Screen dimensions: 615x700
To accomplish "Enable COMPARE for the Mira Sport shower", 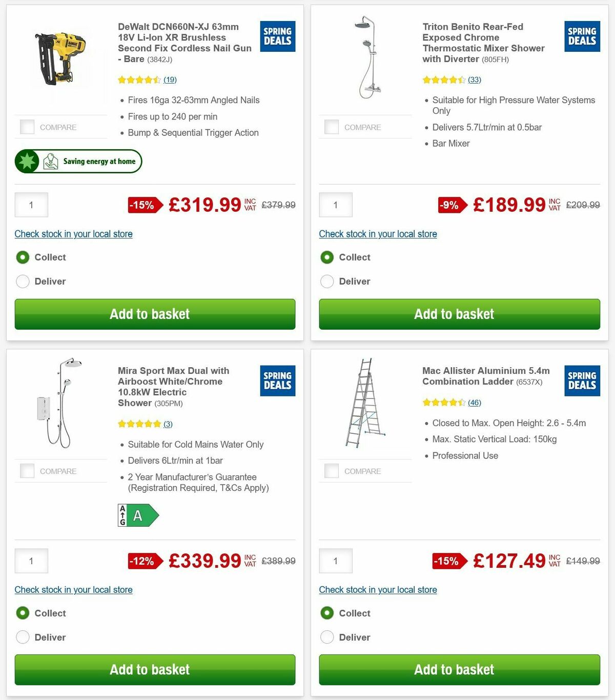I will (x=27, y=471).
